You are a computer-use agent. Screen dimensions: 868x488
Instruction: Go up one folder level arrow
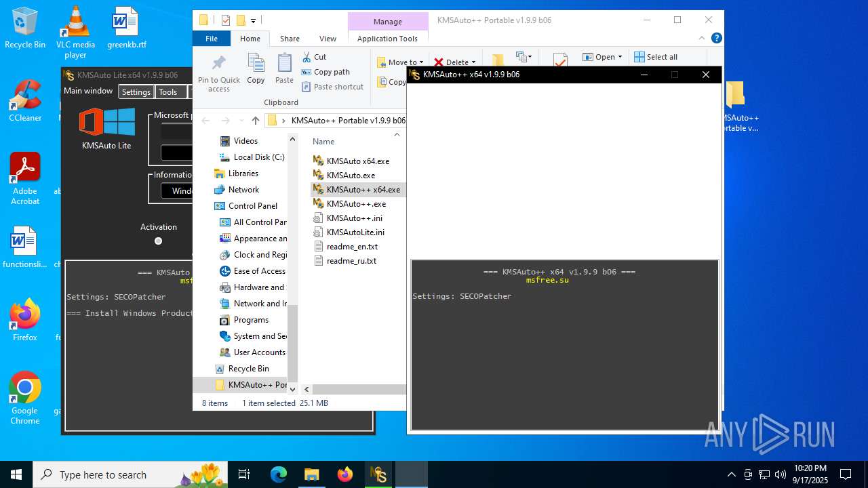[255, 121]
